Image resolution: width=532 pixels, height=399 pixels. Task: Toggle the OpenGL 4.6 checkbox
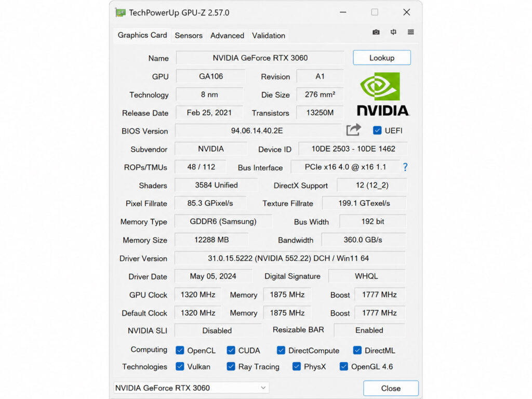point(344,366)
